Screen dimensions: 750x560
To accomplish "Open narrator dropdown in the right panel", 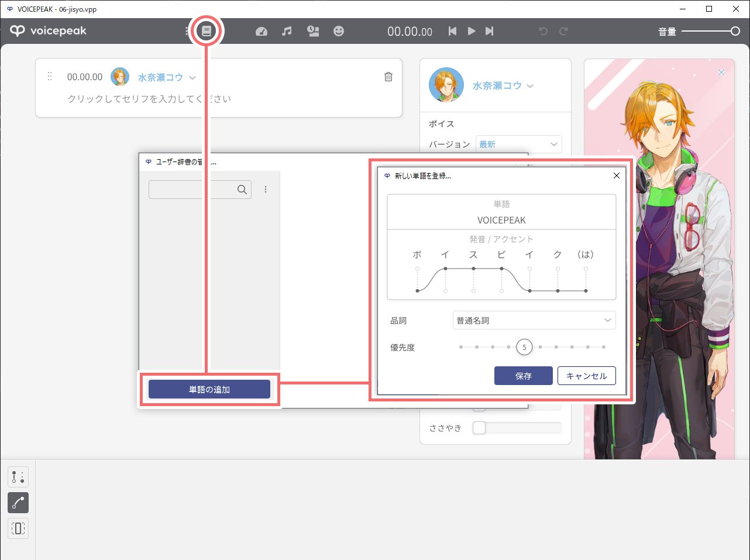I will click(x=503, y=85).
